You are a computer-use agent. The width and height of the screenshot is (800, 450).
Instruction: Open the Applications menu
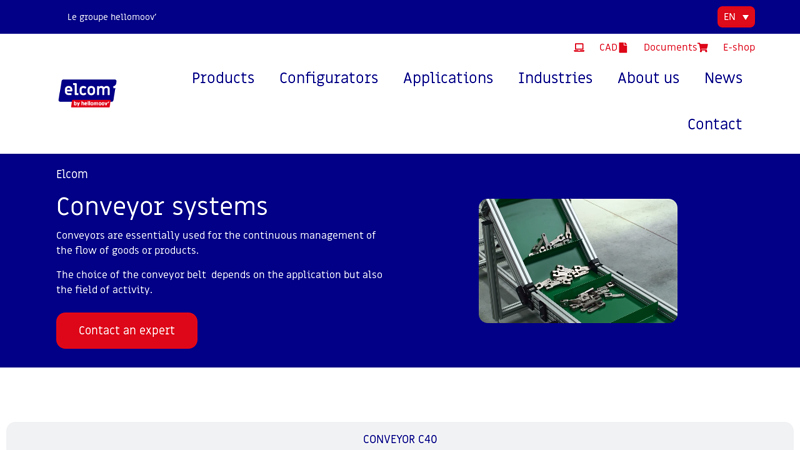448,78
